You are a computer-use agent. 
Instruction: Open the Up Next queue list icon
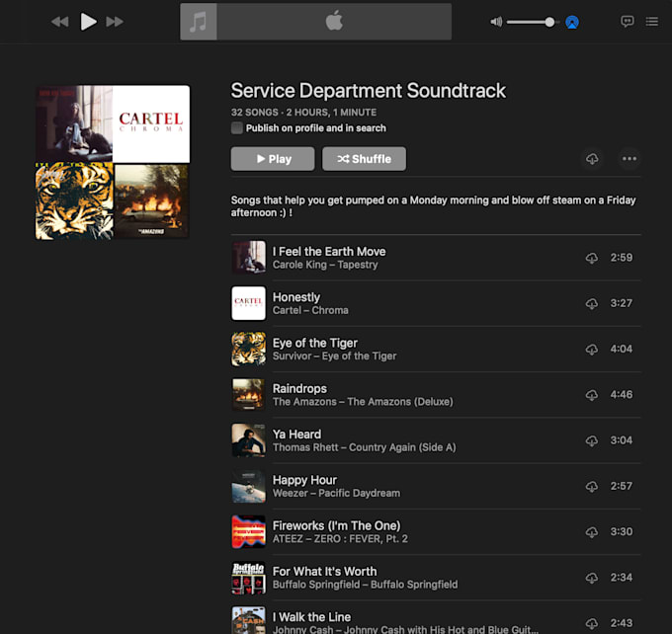652,22
